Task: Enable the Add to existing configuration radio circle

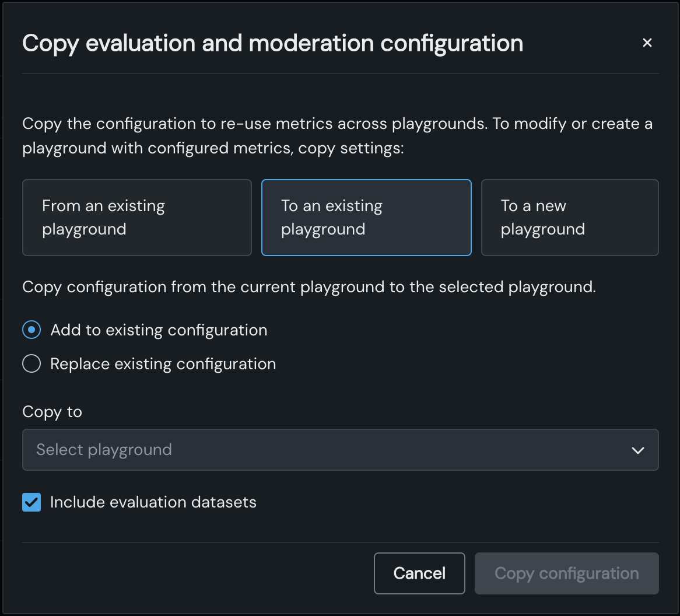Action: (31, 330)
